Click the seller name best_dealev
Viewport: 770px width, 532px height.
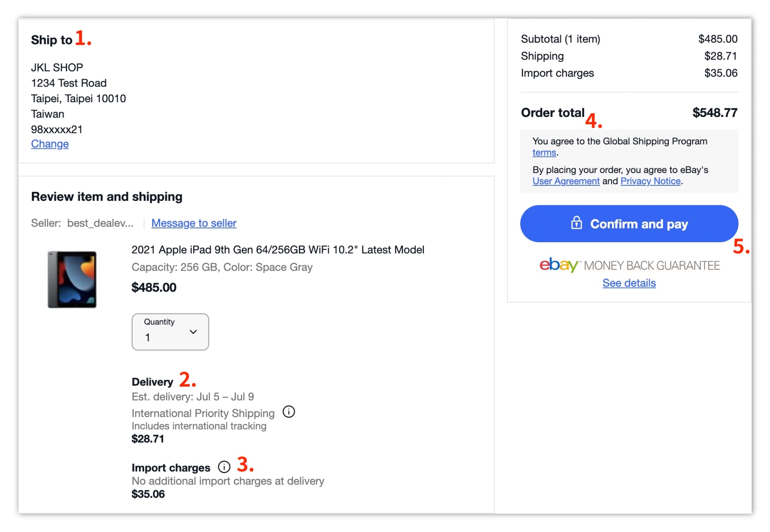coord(100,223)
